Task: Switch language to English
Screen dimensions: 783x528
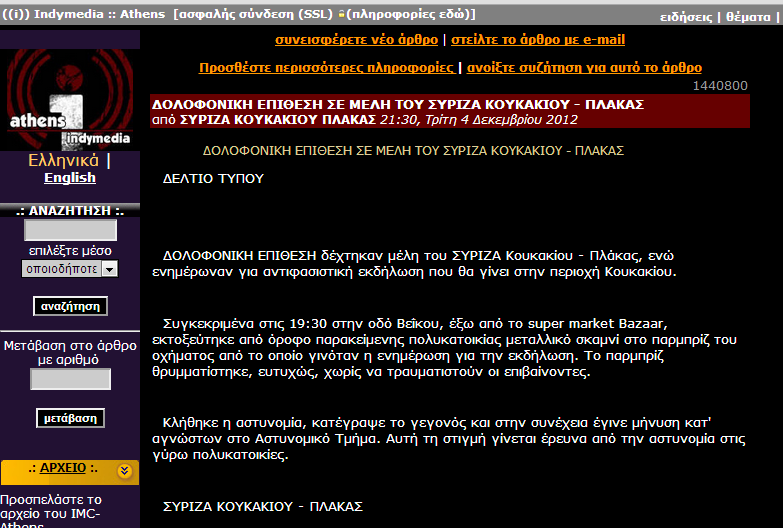Action: (x=69, y=178)
